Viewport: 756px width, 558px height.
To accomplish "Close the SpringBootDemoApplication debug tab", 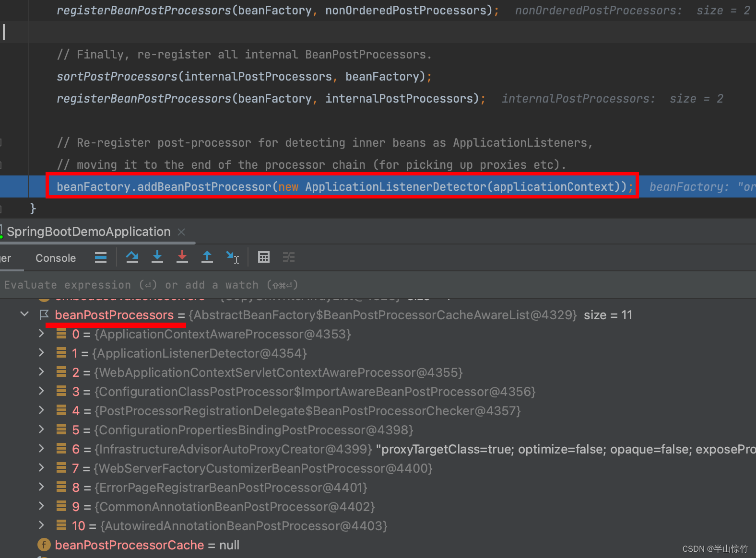I will [181, 232].
